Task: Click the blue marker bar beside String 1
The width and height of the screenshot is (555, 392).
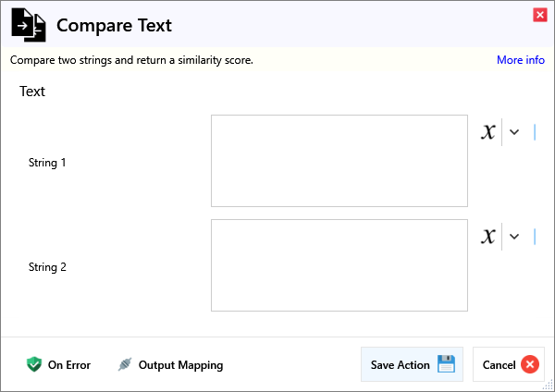Action: [535, 132]
